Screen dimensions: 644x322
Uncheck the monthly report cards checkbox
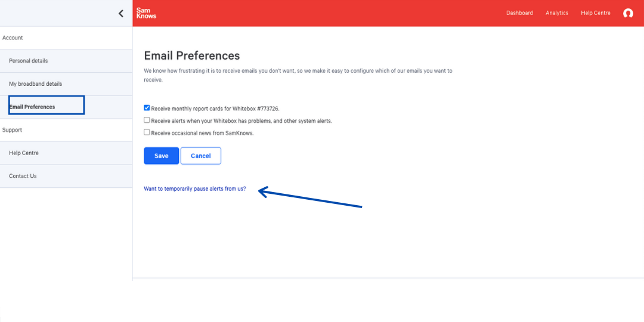(147, 109)
